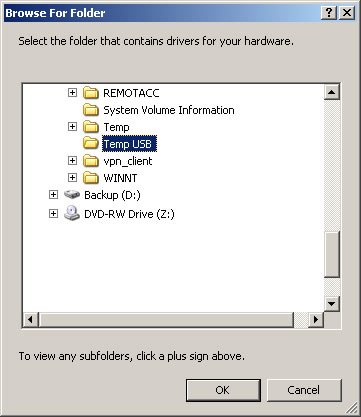Click the DVD-RW Drive (Z:) disc icon
The width and height of the screenshot is (361, 417).
(72, 213)
